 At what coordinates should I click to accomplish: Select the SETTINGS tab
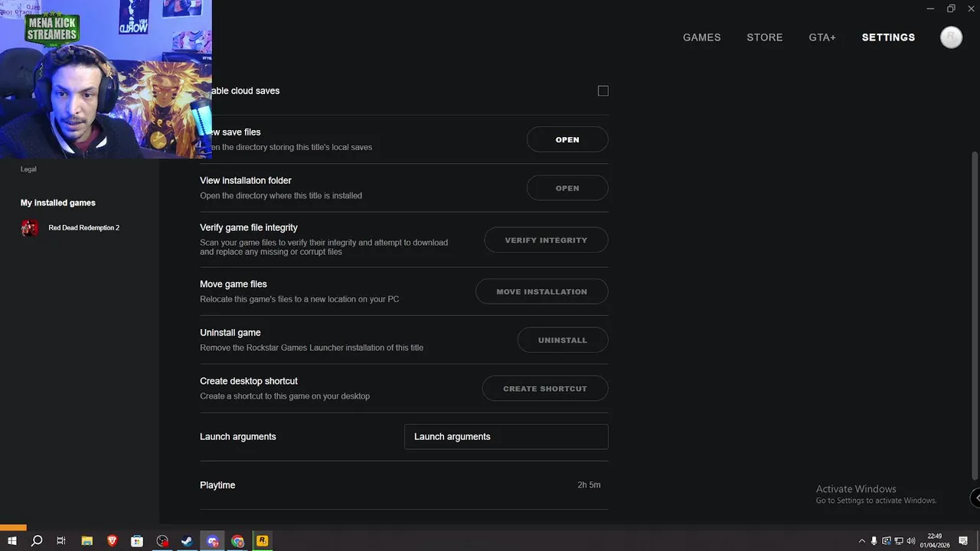click(x=888, y=37)
